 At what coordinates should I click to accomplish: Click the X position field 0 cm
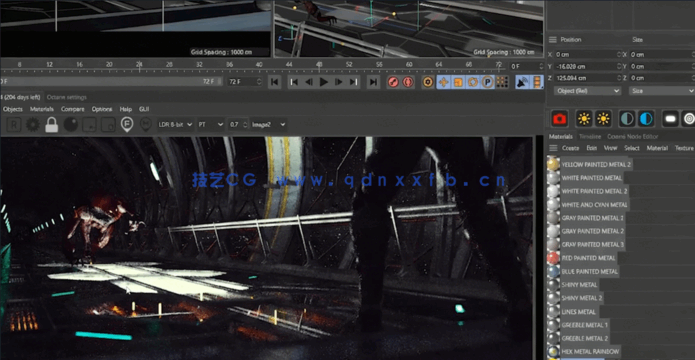click(586, 55)
